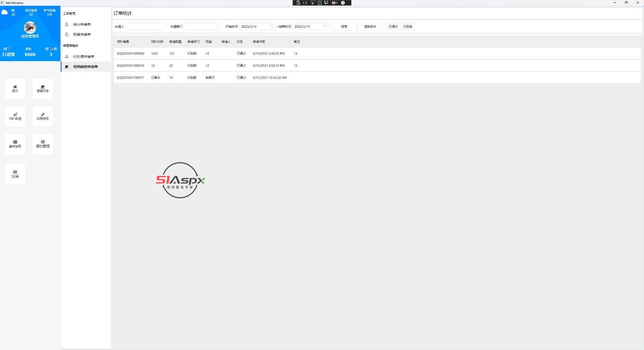Click the 工单管理 section heading
Viewport: 644px width, 350px height.
point(69,14)
